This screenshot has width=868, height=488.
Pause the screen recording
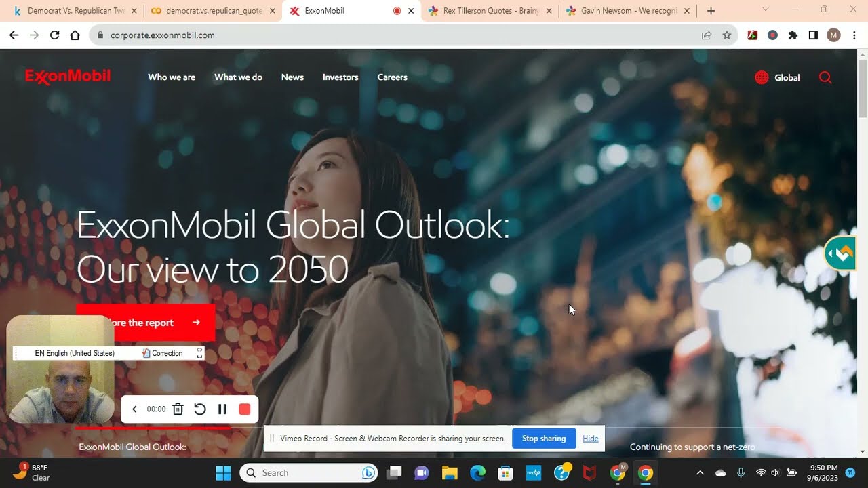(222, 409)
